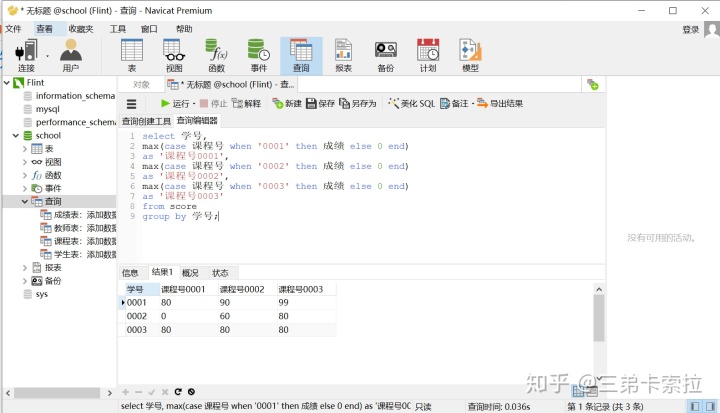Expand the 报表 tree node
The image size is (720, 413).
25,267
